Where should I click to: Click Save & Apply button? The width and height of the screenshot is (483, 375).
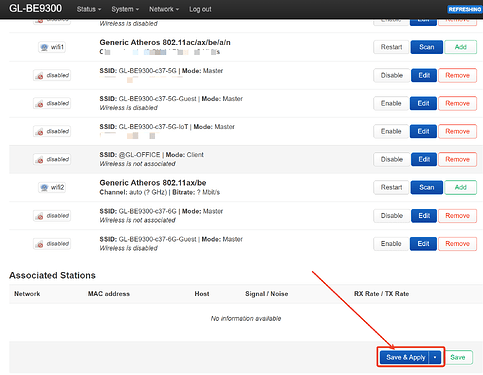pos(405,357)
